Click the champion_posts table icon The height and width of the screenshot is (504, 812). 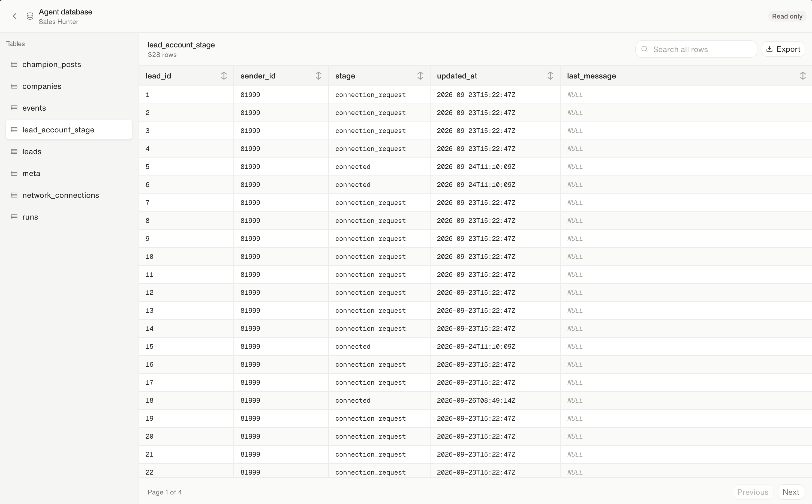coord(14,64)
